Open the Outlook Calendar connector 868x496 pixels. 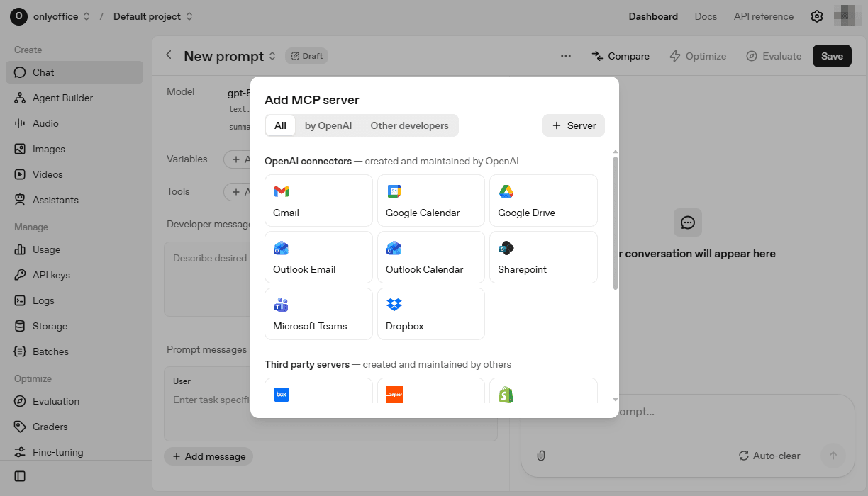click(x=430, y=257)
